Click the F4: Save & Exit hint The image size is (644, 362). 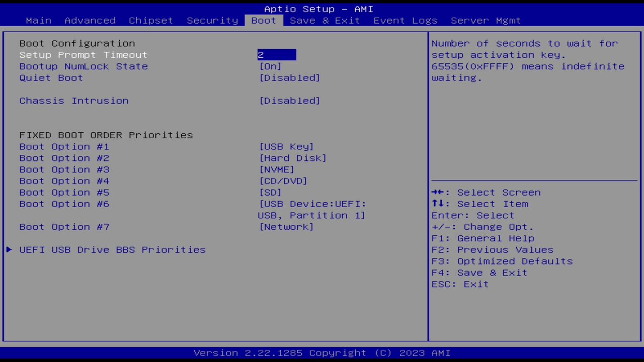click(x=479, y=273)
